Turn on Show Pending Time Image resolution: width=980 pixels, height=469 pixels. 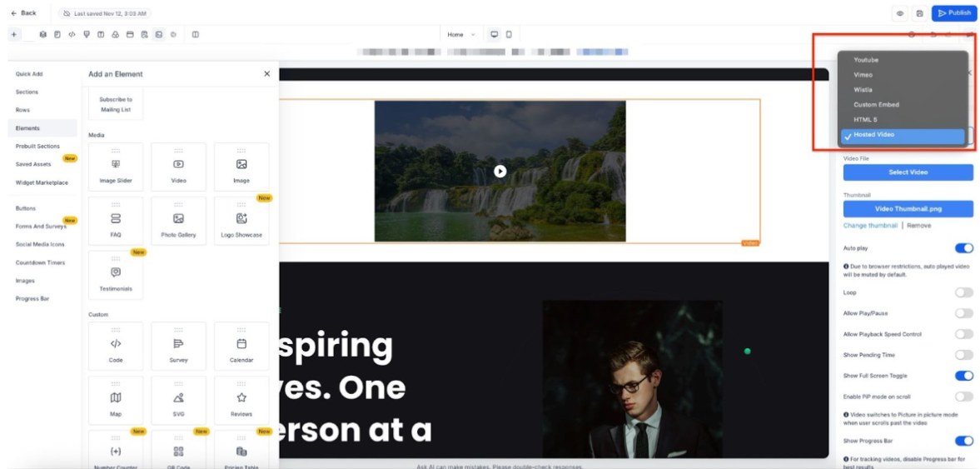point(963,355)
